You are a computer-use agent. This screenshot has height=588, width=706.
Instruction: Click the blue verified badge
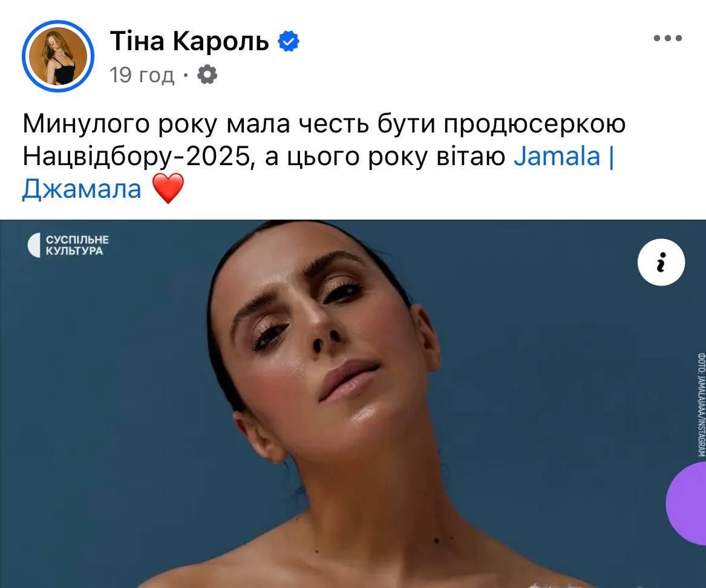coord(289,41)
